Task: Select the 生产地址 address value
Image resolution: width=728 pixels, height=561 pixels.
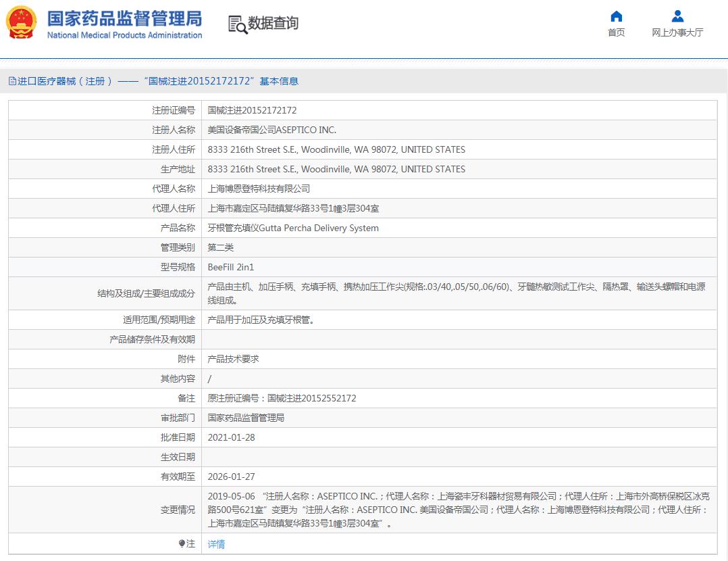Action: pos(336,169)
